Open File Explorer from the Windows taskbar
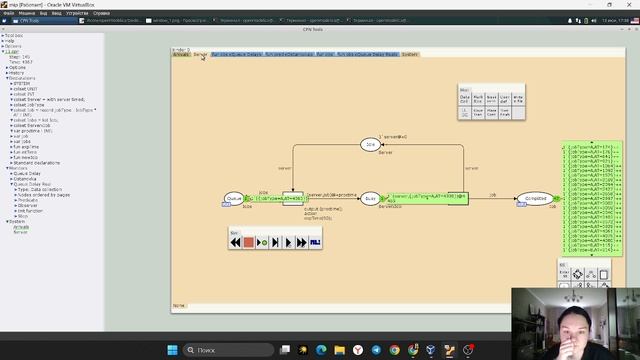 click(339, 350)
